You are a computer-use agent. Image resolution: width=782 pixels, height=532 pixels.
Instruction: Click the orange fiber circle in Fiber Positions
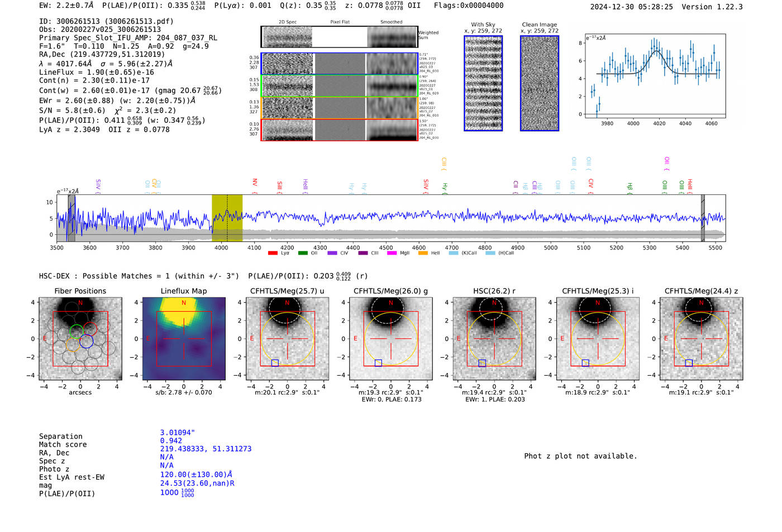coord(72,344)
